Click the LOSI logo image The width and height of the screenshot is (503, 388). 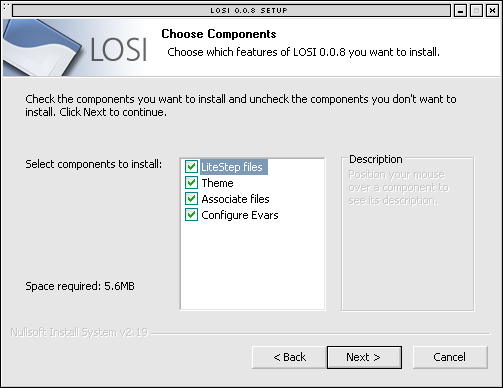click(76, 47)
